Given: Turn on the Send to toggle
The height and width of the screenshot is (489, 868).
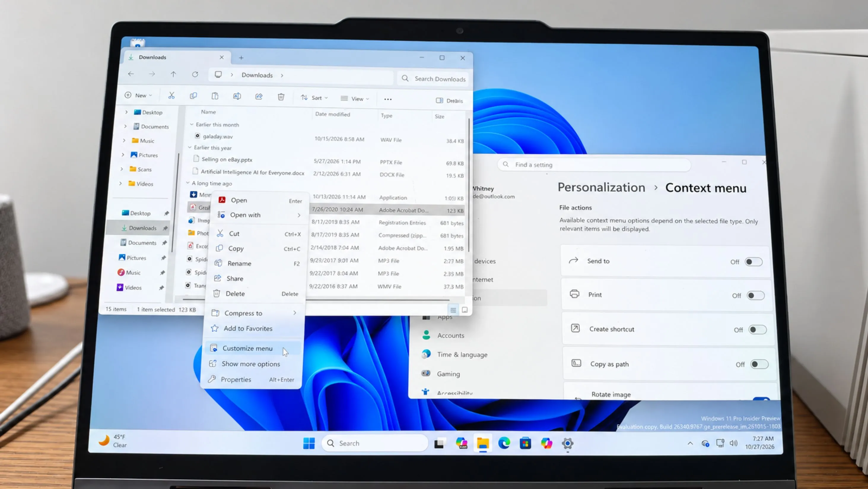Looking at the screenshot, I should click(x=753, y=262).
